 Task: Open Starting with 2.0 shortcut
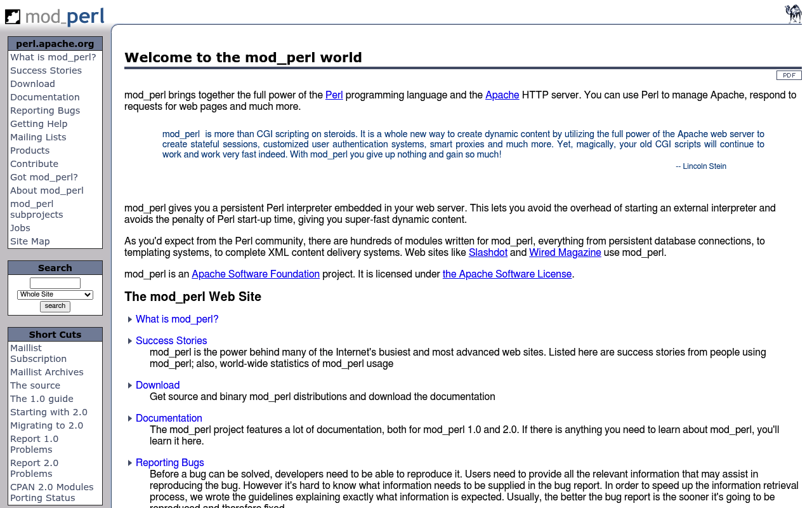tap(49, 412)
